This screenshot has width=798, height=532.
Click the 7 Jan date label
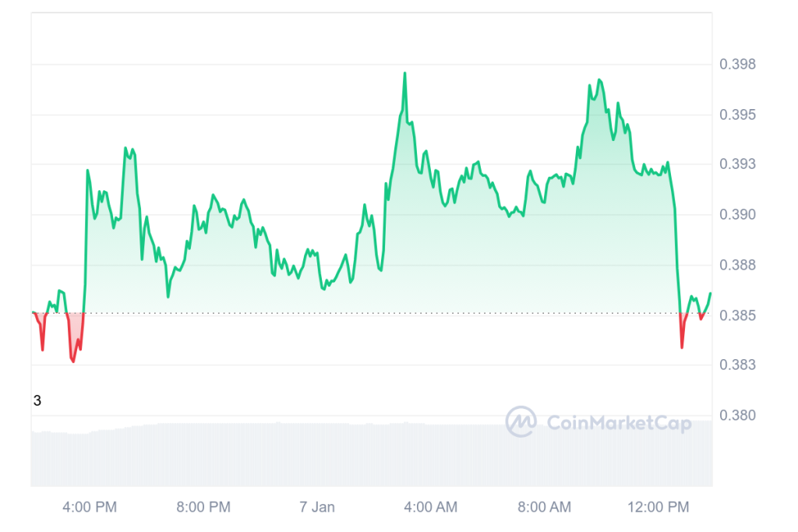pos(317,507)
